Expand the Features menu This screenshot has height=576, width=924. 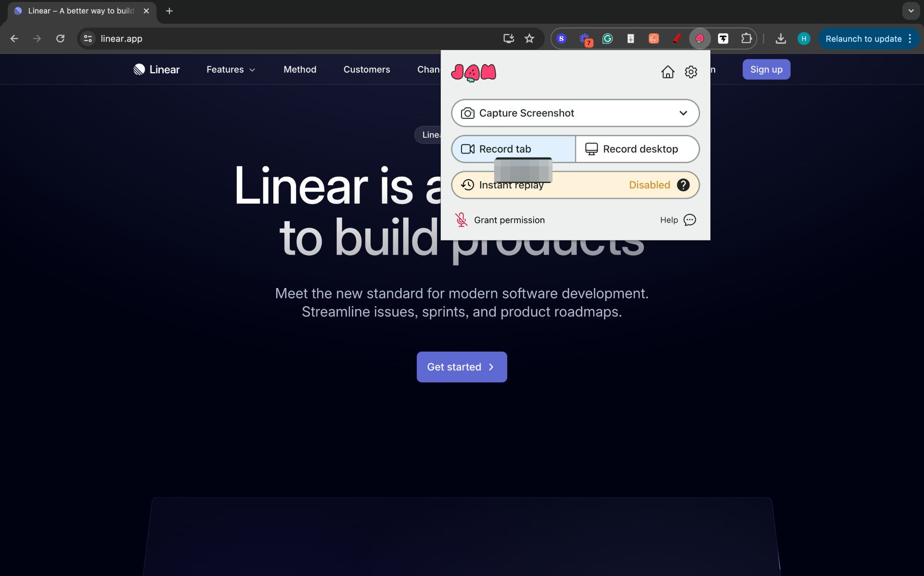point(231,69)
